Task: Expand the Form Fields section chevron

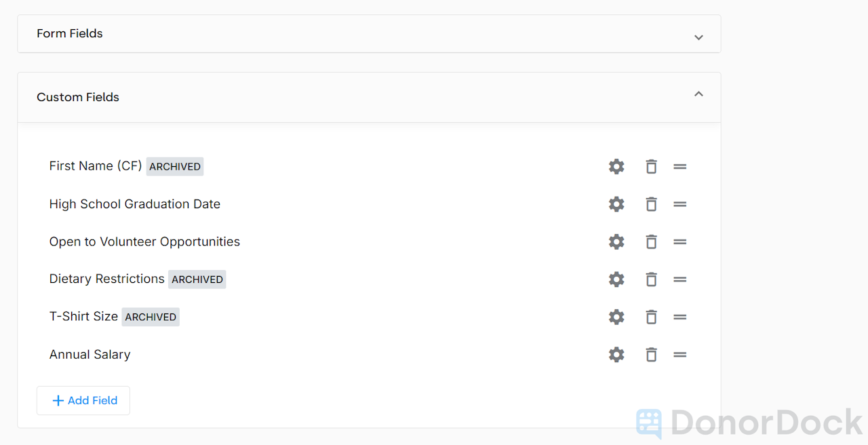Action: point(698,37)
